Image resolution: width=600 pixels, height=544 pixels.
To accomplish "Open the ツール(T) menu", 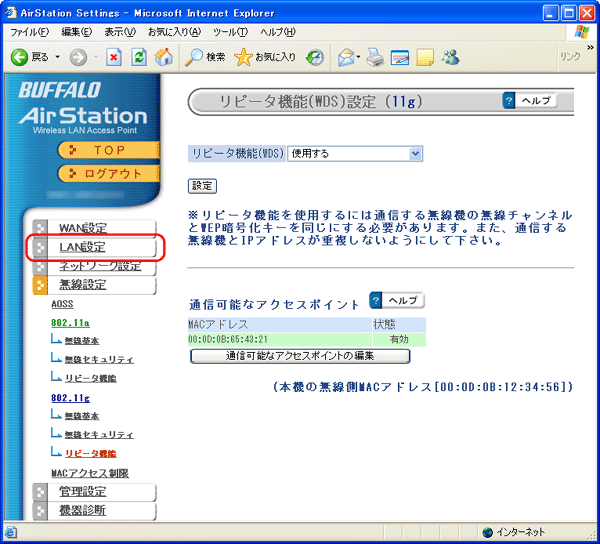I will click(x=230, y=32).
